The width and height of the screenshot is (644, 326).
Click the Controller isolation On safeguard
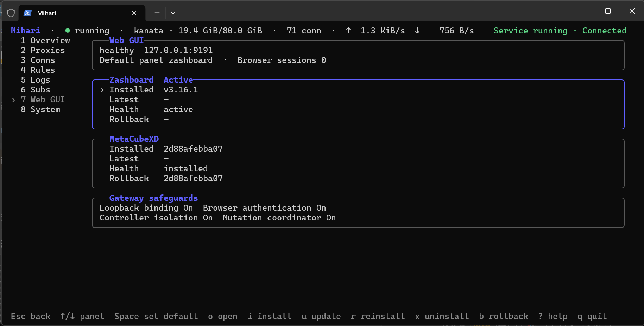click(x=156, y=218)
